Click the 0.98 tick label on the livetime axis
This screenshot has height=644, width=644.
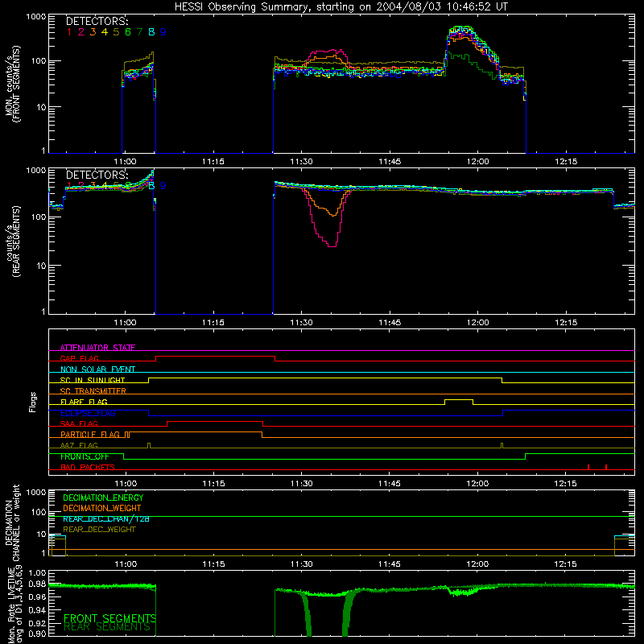(x=37, y=583)
